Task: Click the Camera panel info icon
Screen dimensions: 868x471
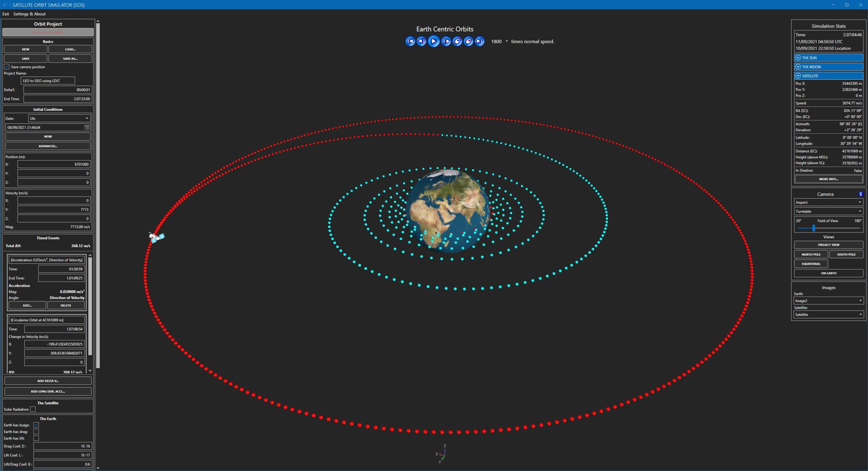Action: point(860,194)
